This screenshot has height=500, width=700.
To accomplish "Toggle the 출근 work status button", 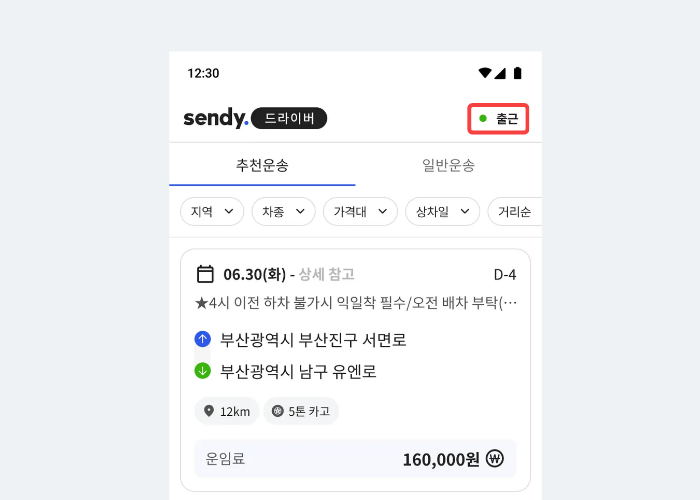I will coord(499,119).
